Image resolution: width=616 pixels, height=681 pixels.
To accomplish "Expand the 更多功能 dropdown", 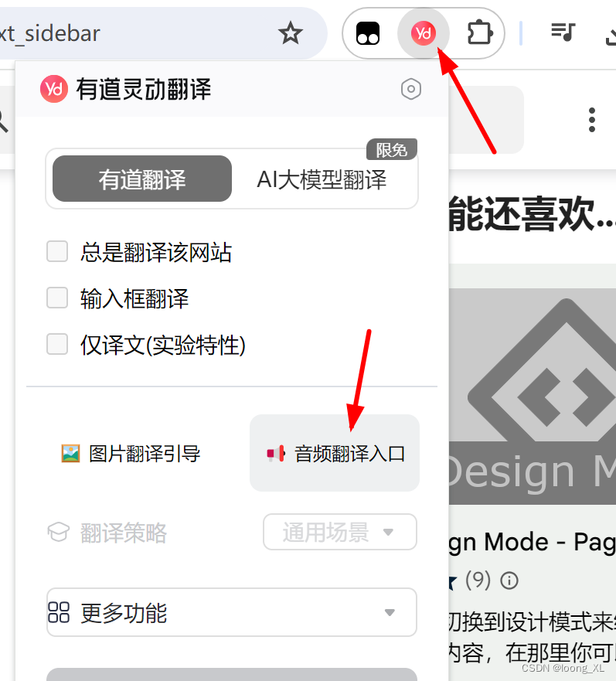I will [232, 612].
